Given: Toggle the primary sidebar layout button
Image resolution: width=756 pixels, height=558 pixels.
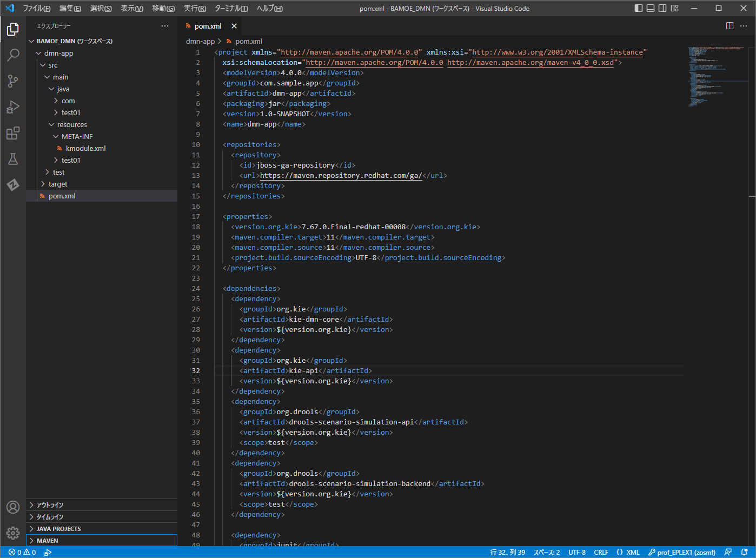Looking at the screenshot, I should click(x=639, y=8).
